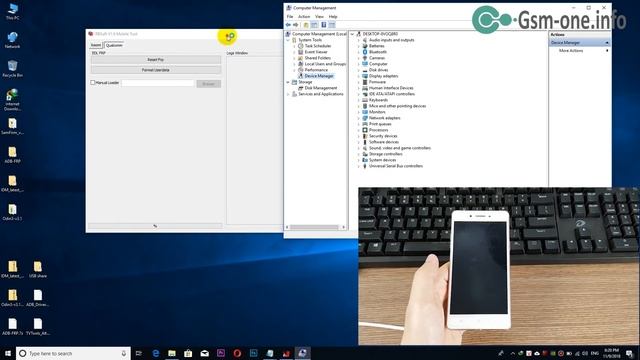Open the Opera browser from the taskbar
This screenshot has height=360, width=640.
point(237,353)
